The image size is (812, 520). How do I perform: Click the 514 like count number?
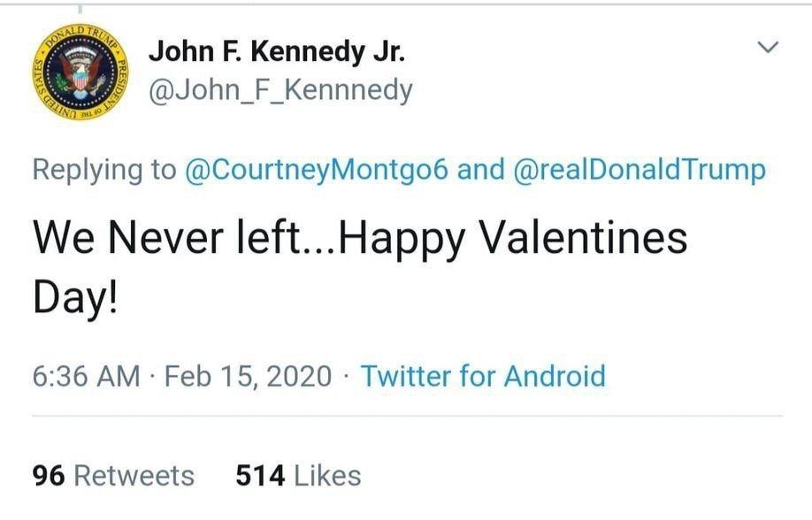[x=259, y=476]
